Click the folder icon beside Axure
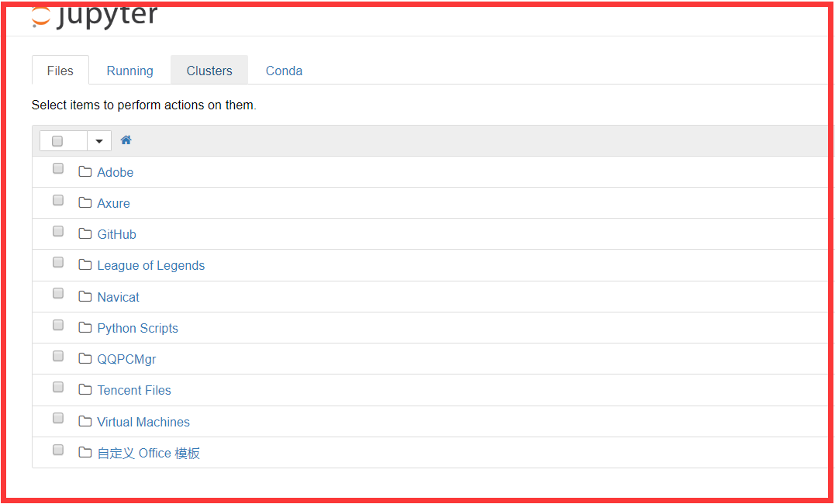The height and width of the screenshot is (504, 835). coord(85,202)
